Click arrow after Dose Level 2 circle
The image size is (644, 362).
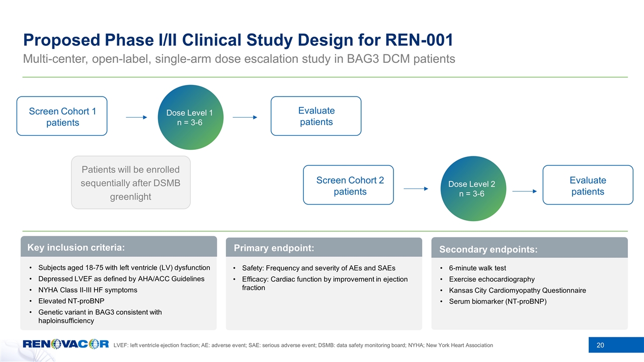coord(525,191)
